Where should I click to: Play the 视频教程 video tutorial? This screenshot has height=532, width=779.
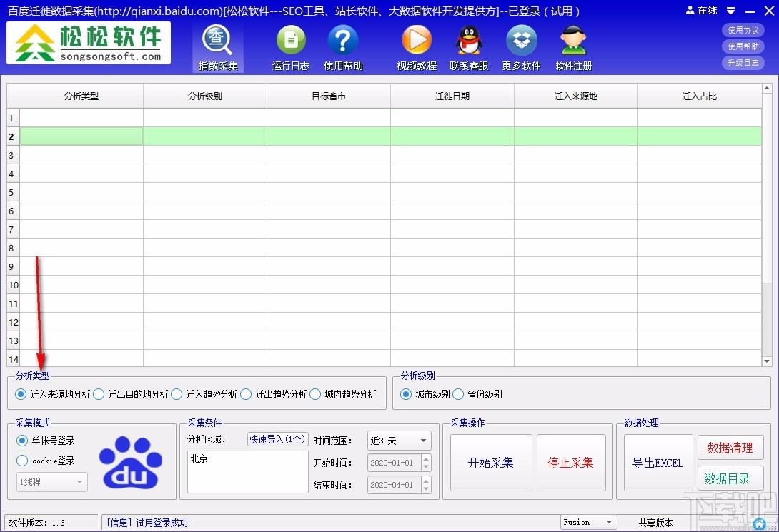point(417,48)
